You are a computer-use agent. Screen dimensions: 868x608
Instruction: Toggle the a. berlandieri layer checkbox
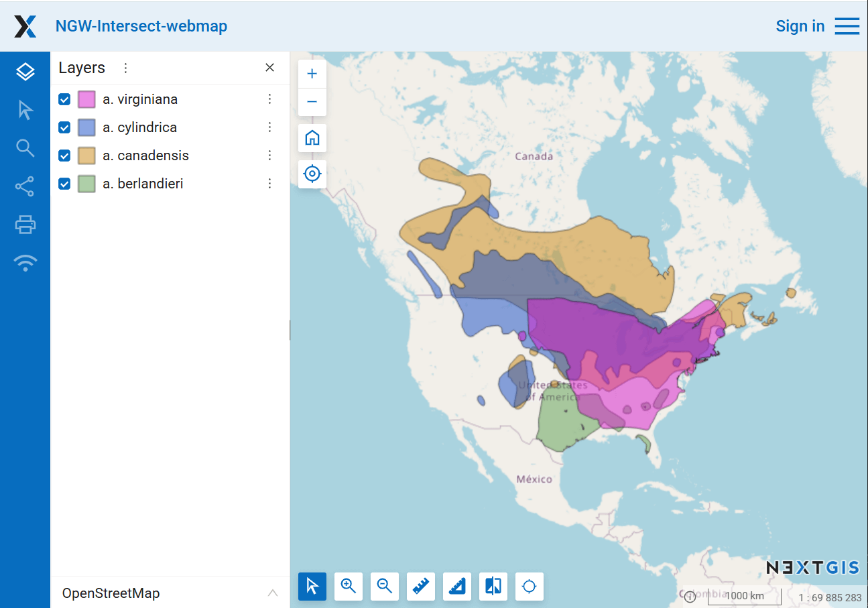coord(64,184)
